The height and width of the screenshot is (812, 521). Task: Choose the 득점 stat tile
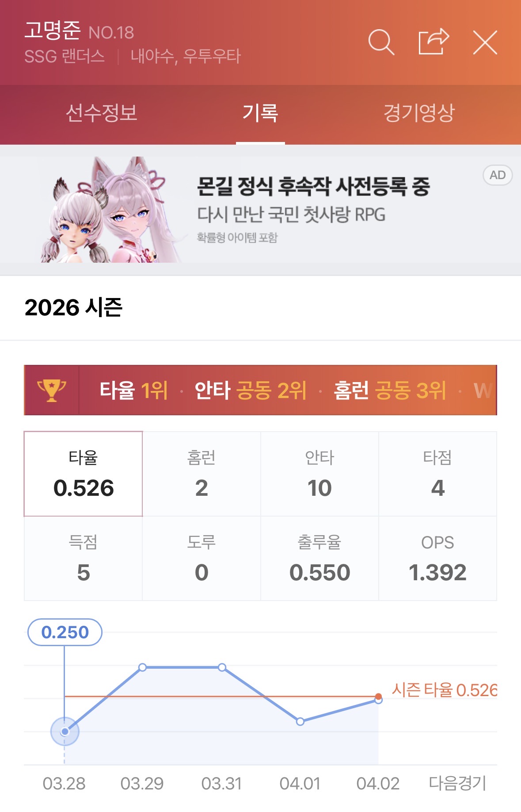coord(84,559)
